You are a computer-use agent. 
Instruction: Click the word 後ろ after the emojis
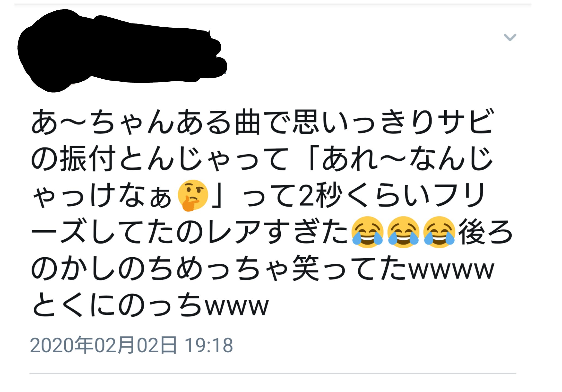point(485,232)
